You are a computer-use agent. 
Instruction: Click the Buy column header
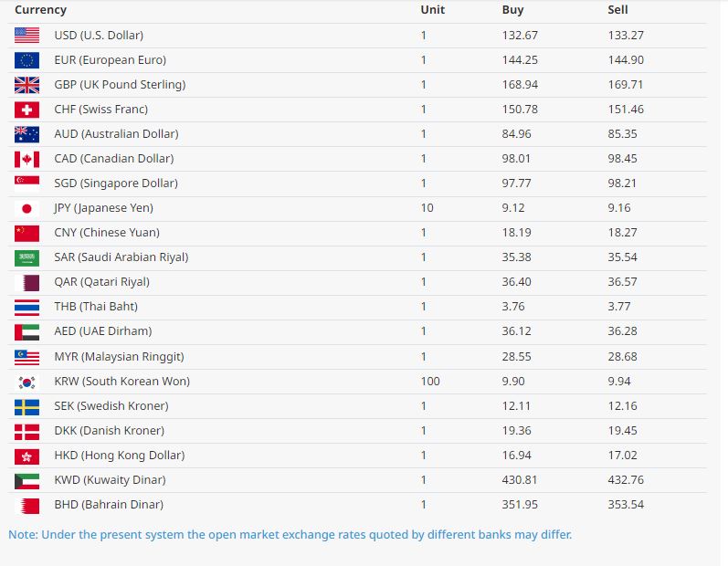coord(512,10)
